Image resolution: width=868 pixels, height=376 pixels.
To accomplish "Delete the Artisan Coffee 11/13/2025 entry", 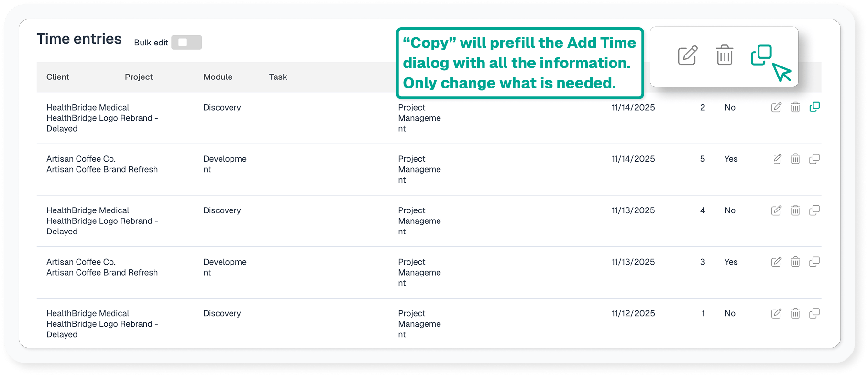I will (x=795, y=262).
